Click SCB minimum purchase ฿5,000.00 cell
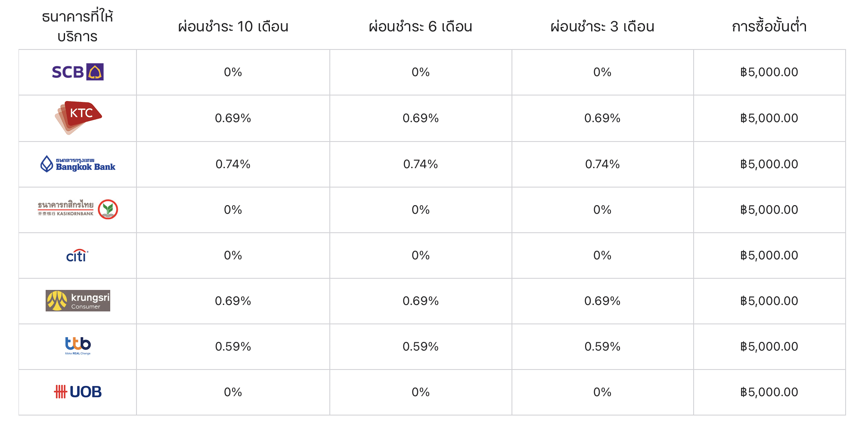 (769, 72)
